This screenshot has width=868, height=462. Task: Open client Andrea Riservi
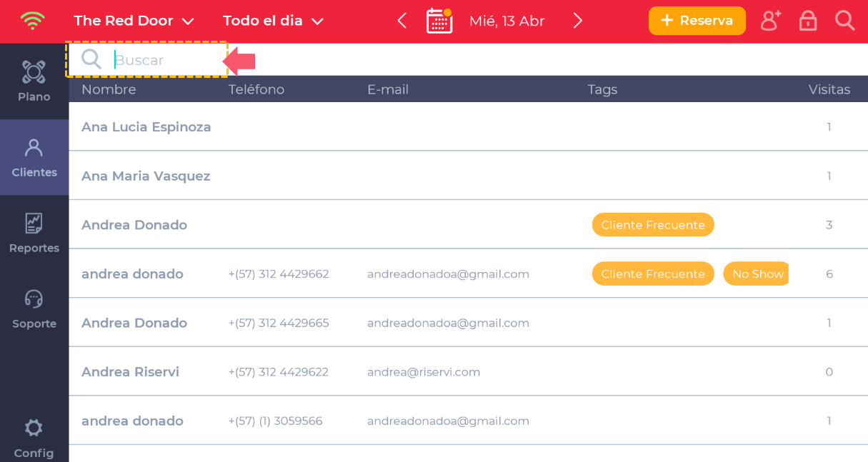coord(468,372)
